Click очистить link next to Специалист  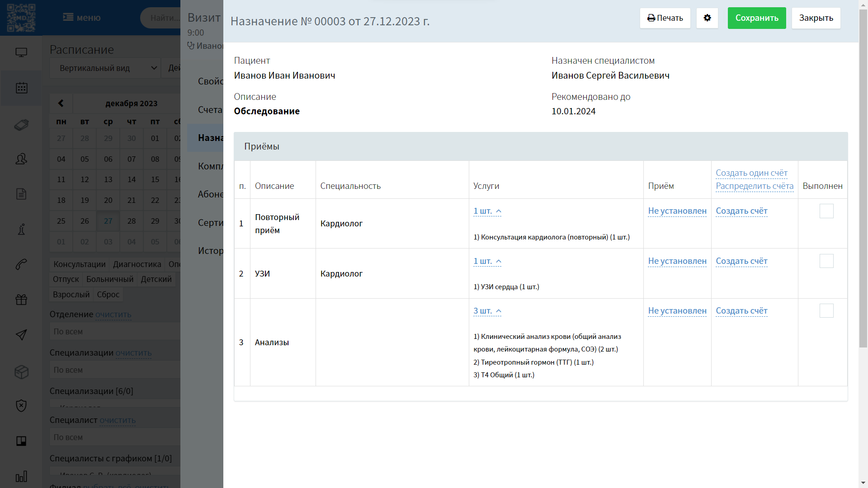118,420
